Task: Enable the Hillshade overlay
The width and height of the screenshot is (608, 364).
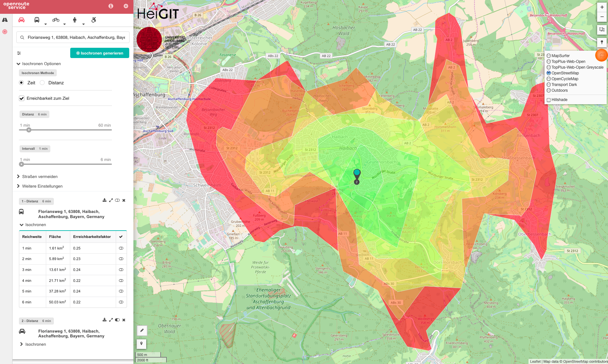Action: (549, 100)
